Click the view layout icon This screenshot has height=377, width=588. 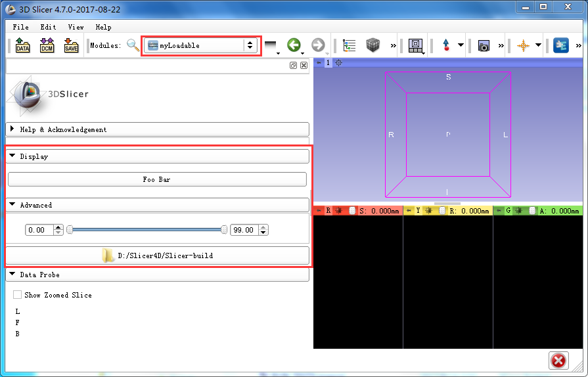[415, 45]
